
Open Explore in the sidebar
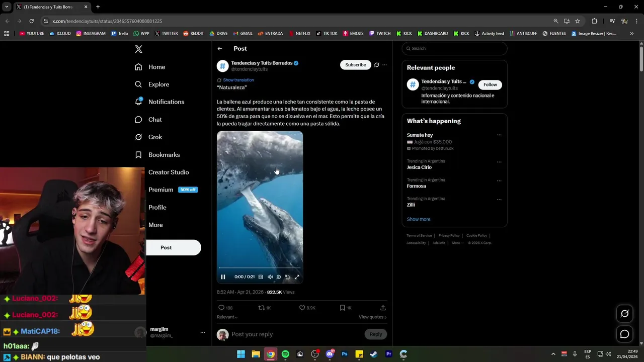[x=152, y=84]
